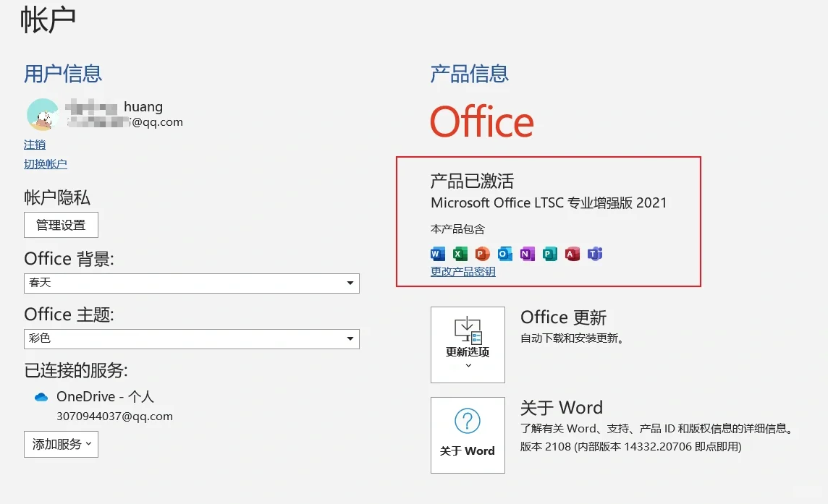Screen dimensions: 828x504
Task: Click the OneDrive - 个人 service entry
Action: point(105,397)
